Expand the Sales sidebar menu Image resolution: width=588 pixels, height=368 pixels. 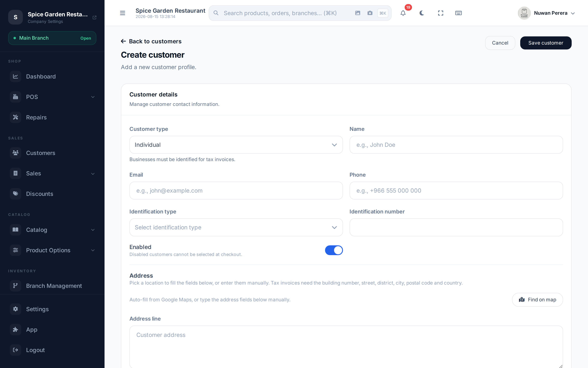[x=52, y=173]
